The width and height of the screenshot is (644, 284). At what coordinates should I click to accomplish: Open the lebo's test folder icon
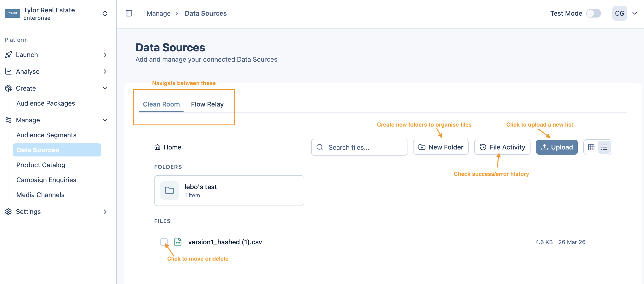pos(170,191)
